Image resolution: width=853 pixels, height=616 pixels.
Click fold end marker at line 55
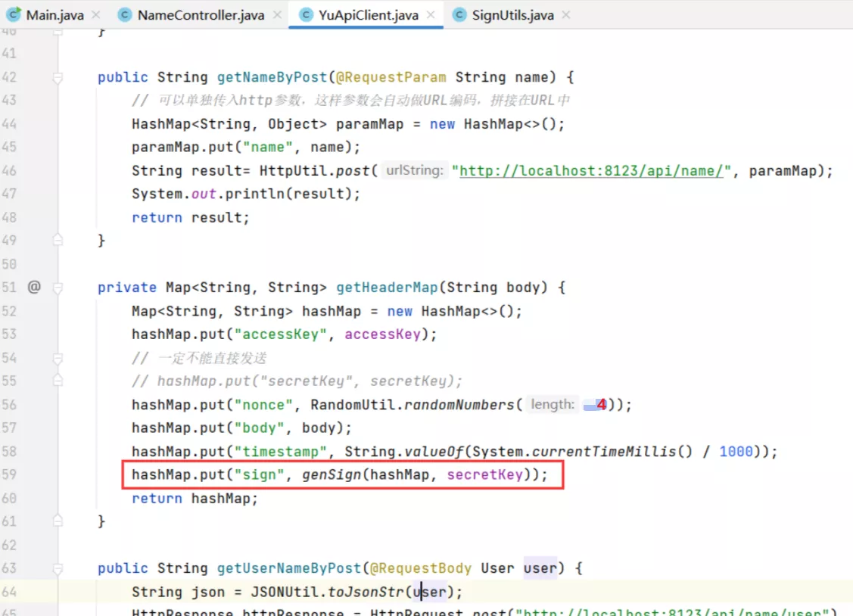[x=58, y=381]
